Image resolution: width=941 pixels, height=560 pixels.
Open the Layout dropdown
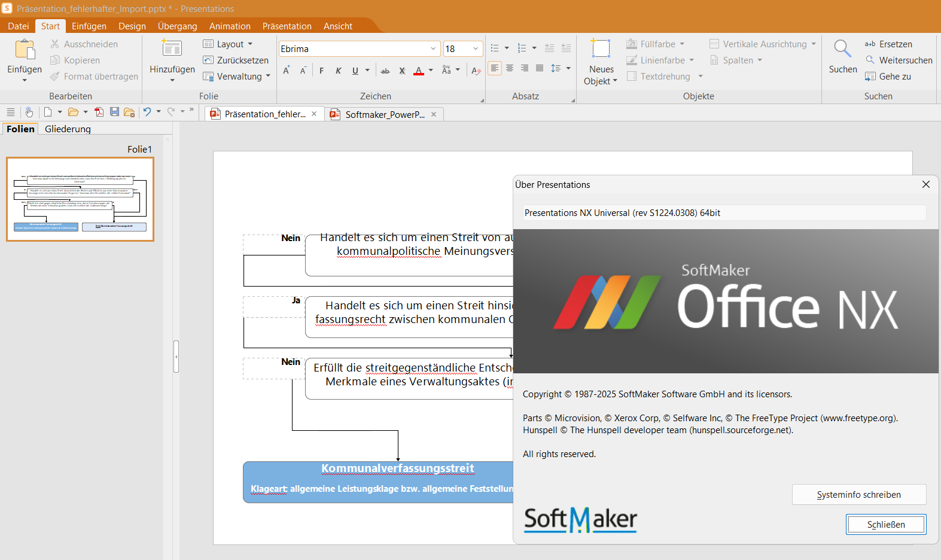(x=228, y=44)
